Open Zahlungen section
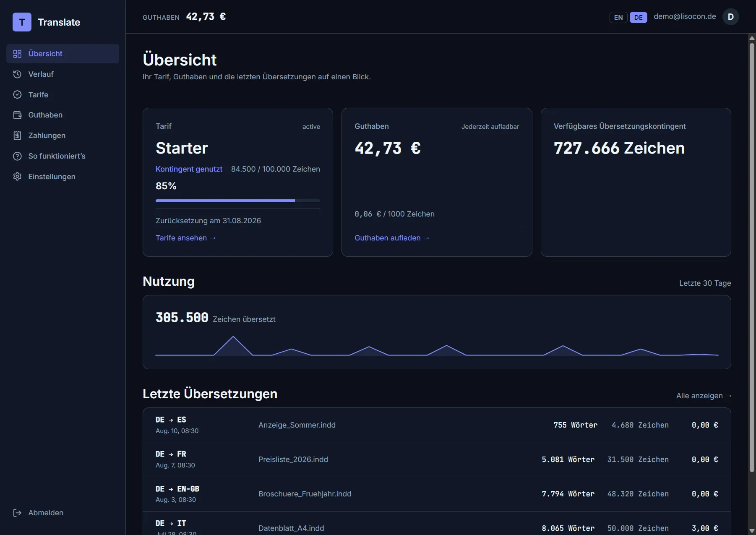This screenshot has height=535, width=756. [63, 136]
